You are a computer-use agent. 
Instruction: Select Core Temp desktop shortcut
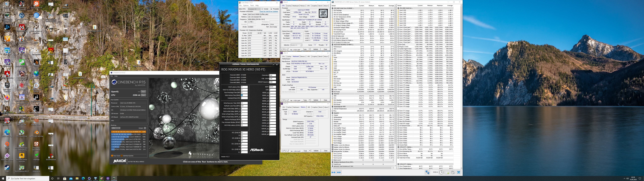(22, 40)
